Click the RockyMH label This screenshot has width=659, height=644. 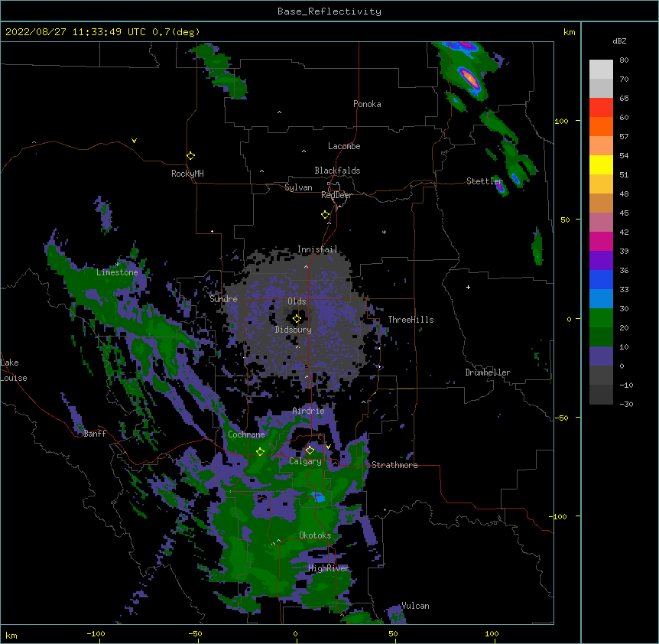(x=187, y=173)
